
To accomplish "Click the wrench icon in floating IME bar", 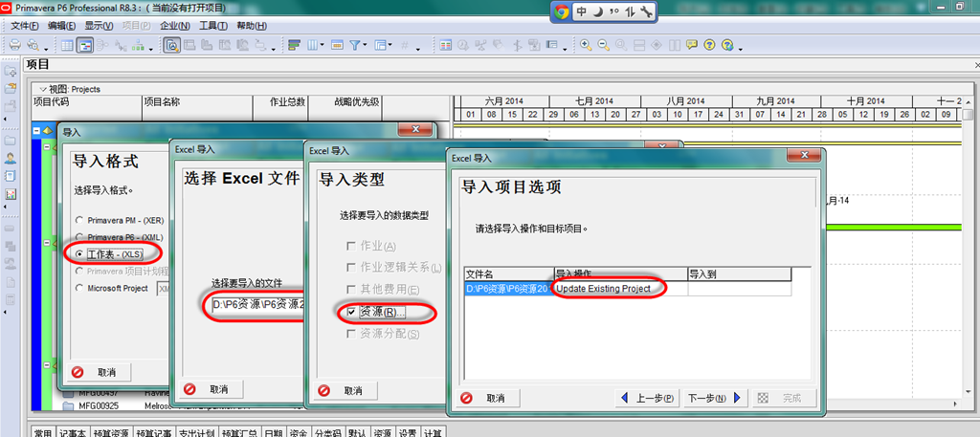I will click(x=646, y=11).
